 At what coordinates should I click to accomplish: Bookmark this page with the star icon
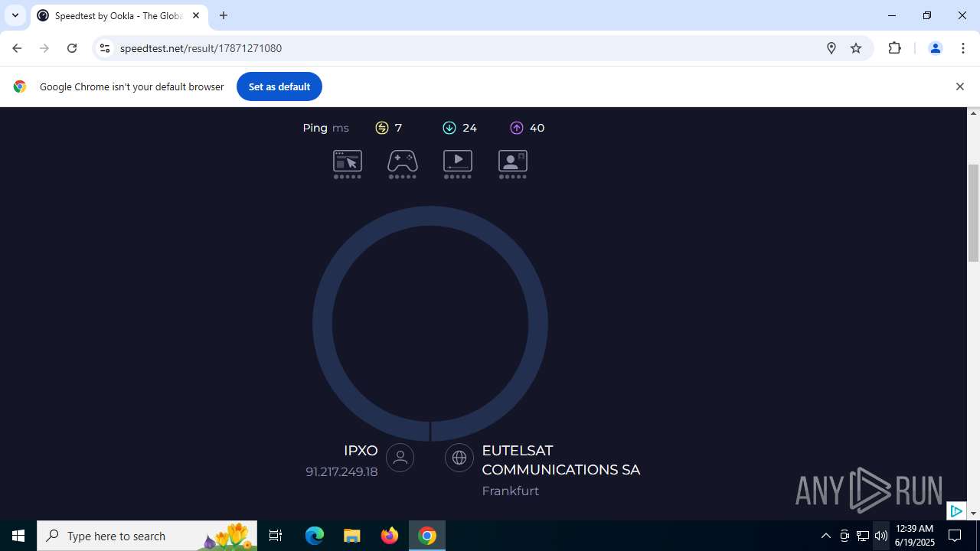pyautogui.click(x=856, y=48)
